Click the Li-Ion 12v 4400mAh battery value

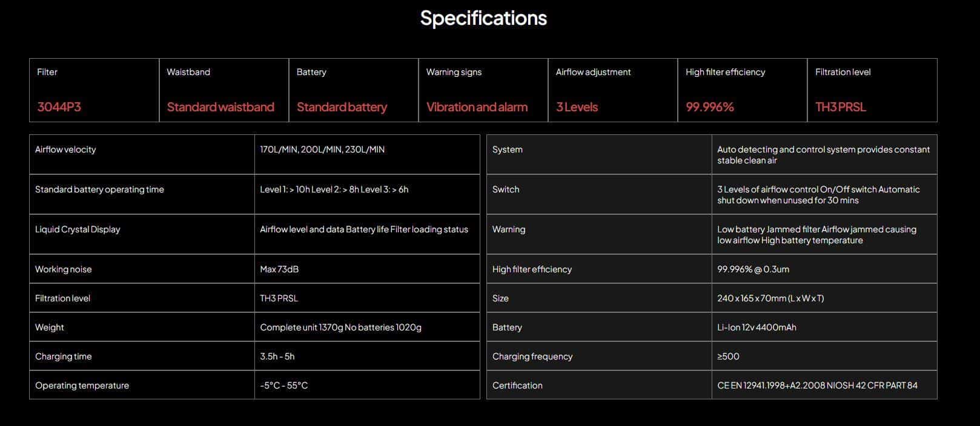(x=757, y=327)
